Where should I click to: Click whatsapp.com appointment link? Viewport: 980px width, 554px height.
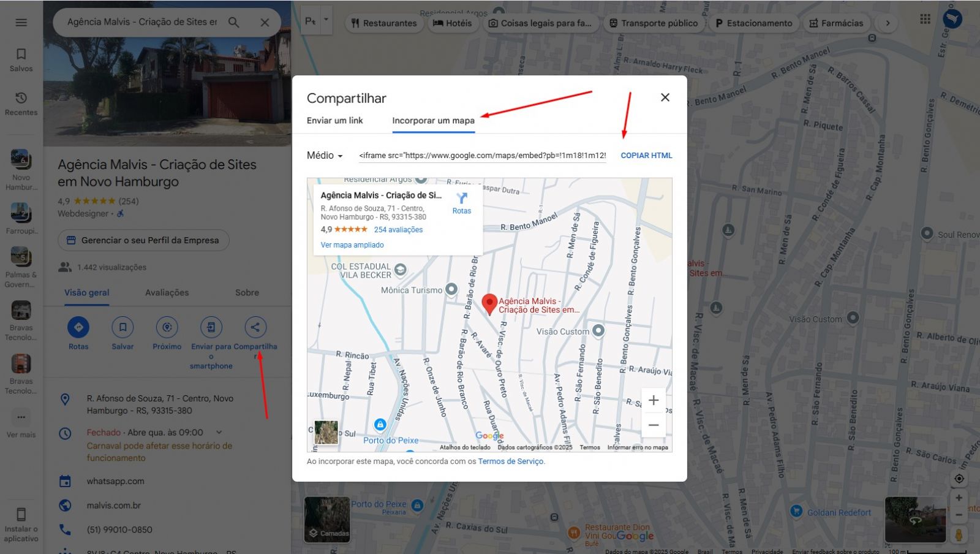point(115,482)
